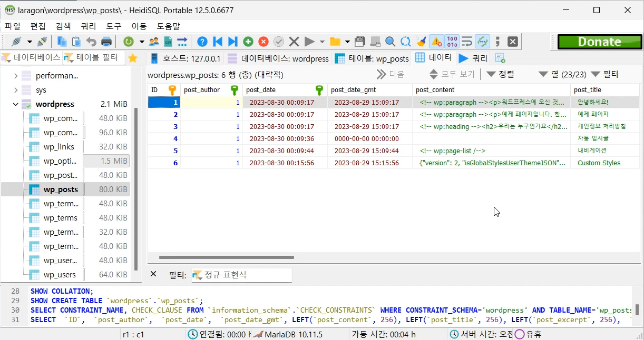Open dropdown arrow beside Refresh icon
Image resolution: width=644 pixels, height=340 pixels.
(141, 42)
